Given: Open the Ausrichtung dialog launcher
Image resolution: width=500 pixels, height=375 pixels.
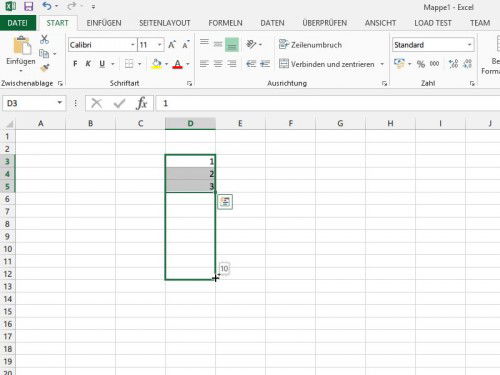Looking at the screenshot, I should [x=384, y=83].
